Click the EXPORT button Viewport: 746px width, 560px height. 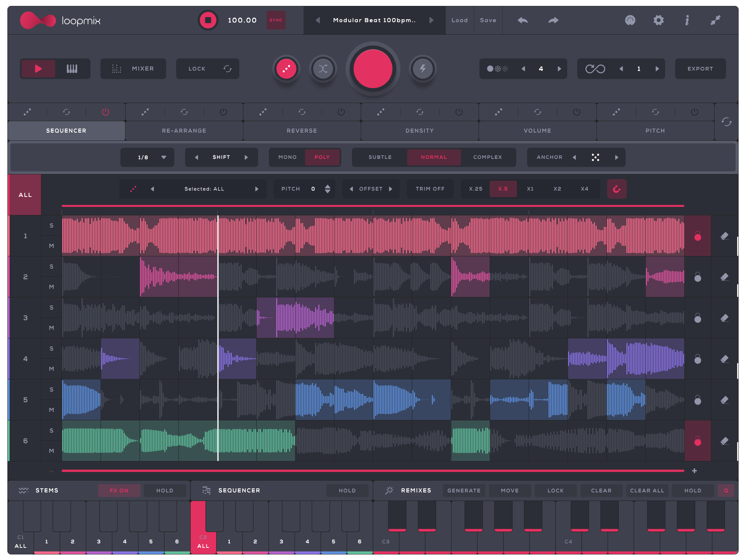point(699,68)
